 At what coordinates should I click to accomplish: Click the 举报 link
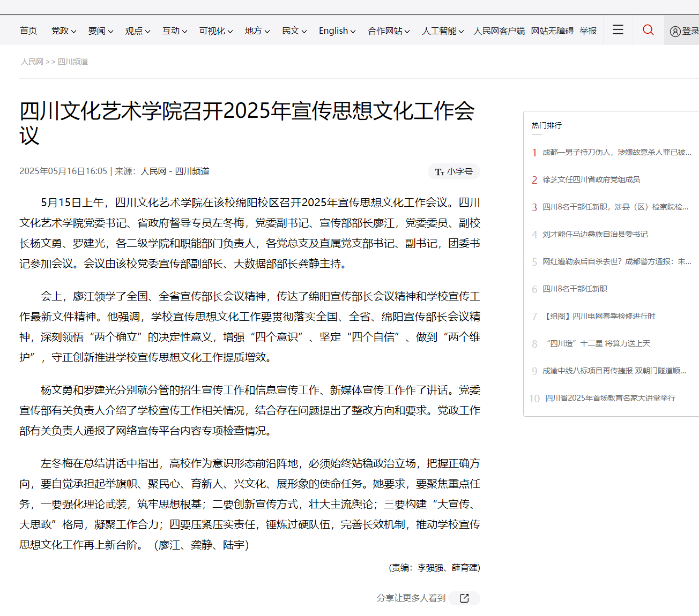click(x=588, y=31)
